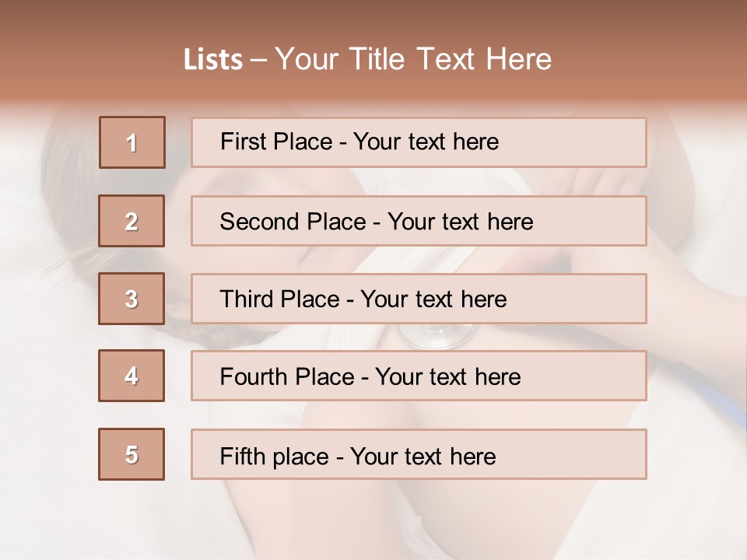Click the dash in the slide title
This screenshot has height=560, width=747.
[x=259, y=60]
